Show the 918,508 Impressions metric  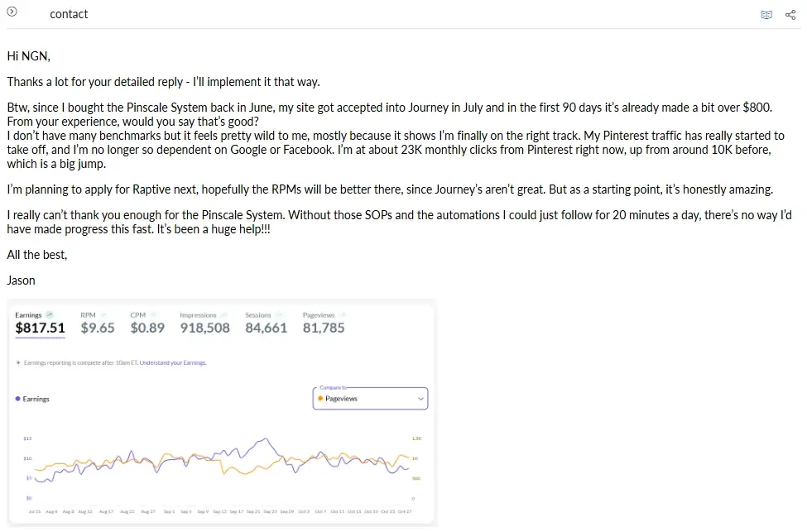pos(204,328)
